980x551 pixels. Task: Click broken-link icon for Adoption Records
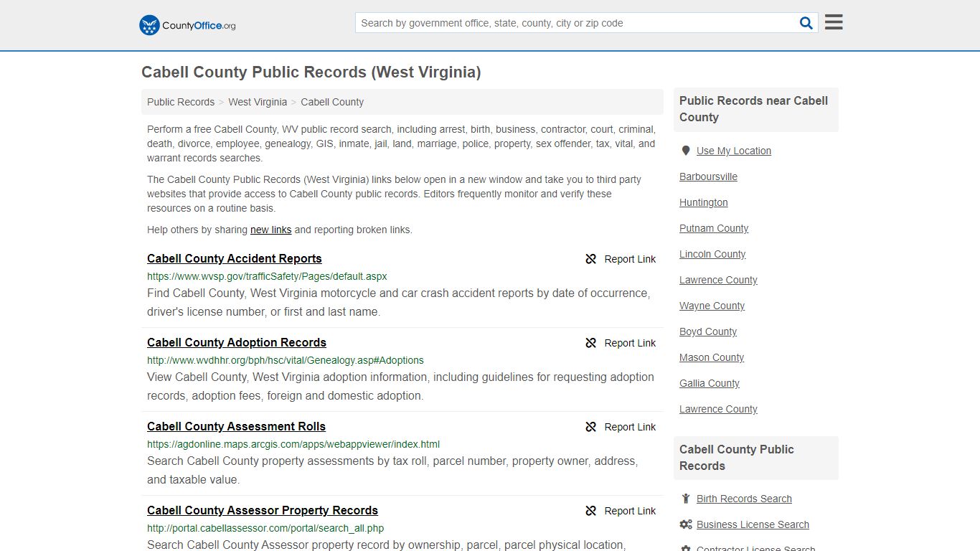point(591,343)
